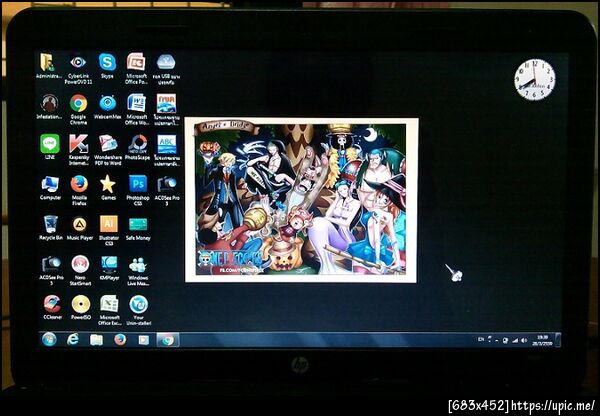Launch Windows Live Messenger shortcut
The height and width of the screenshot is (416, 600).
pos(138,271)
